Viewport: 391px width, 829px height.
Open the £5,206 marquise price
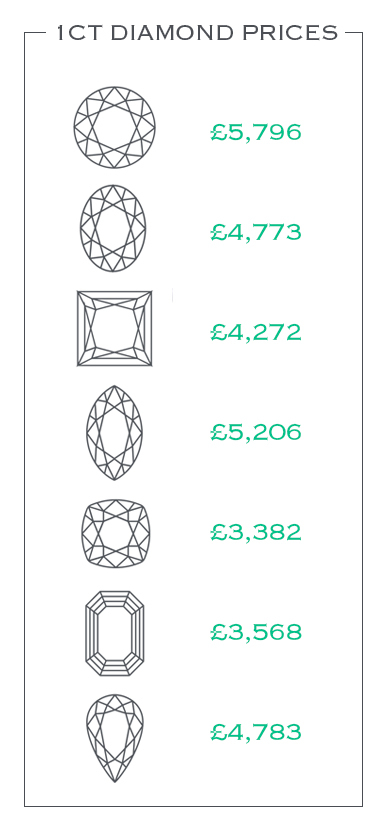pyautogui.click(x=256, y=432)
